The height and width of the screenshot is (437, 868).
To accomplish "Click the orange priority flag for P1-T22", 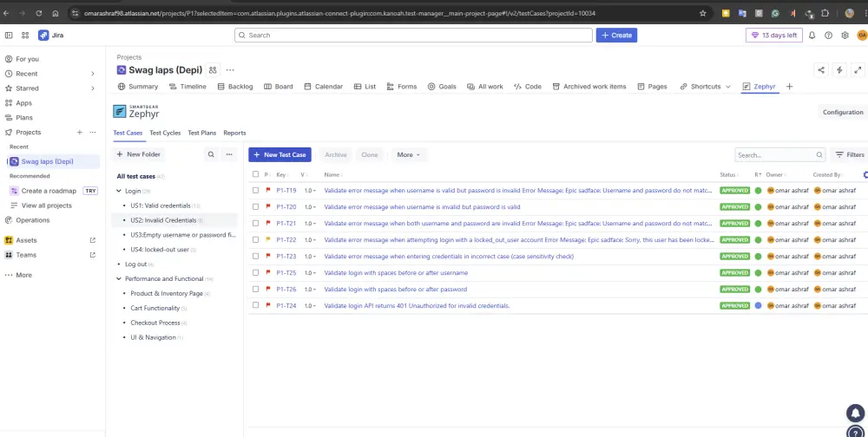I will (x=268, y=239).
